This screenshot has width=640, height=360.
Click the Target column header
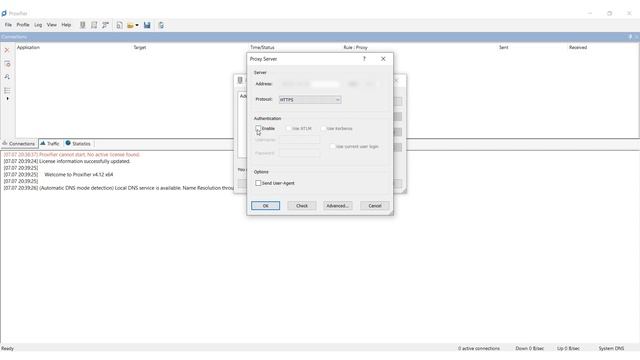pos(140,47)
